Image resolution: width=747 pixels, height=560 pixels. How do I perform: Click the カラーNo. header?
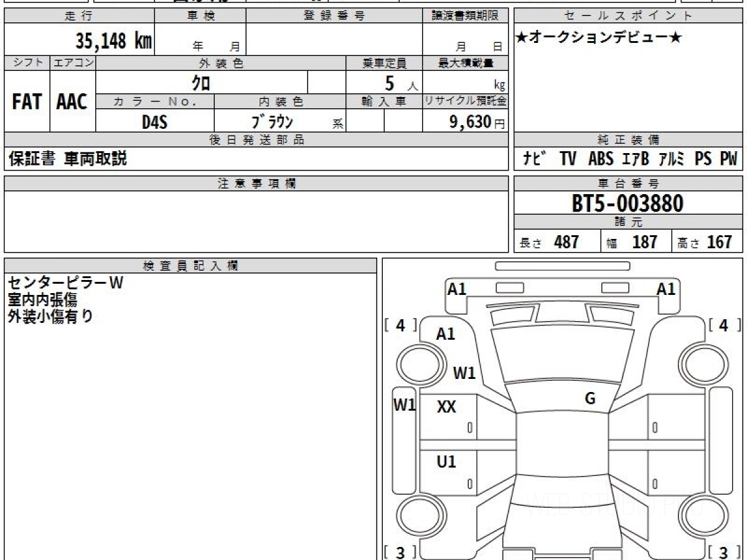pyautogui.click(x=155, y=101)
